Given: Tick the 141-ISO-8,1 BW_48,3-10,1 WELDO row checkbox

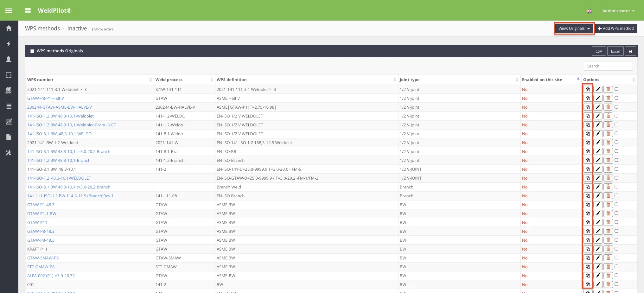Looking at the screenshot, I should click(616, 133).
